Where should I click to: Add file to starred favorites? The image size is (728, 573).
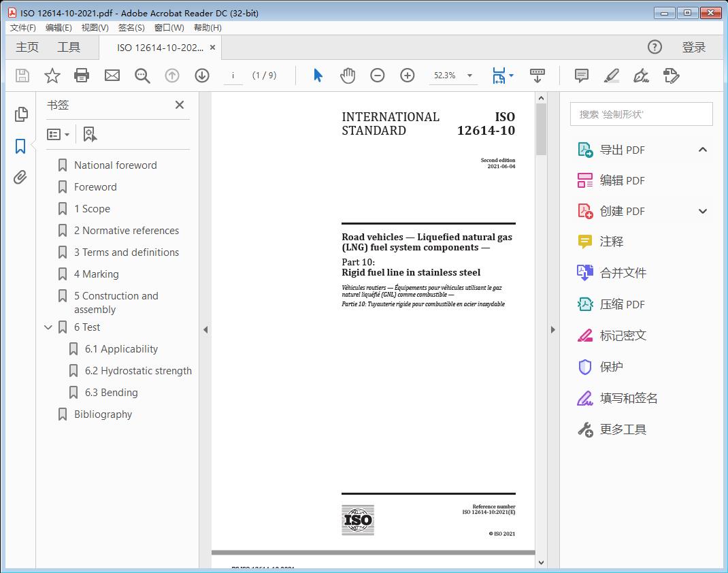click(52, 76)
